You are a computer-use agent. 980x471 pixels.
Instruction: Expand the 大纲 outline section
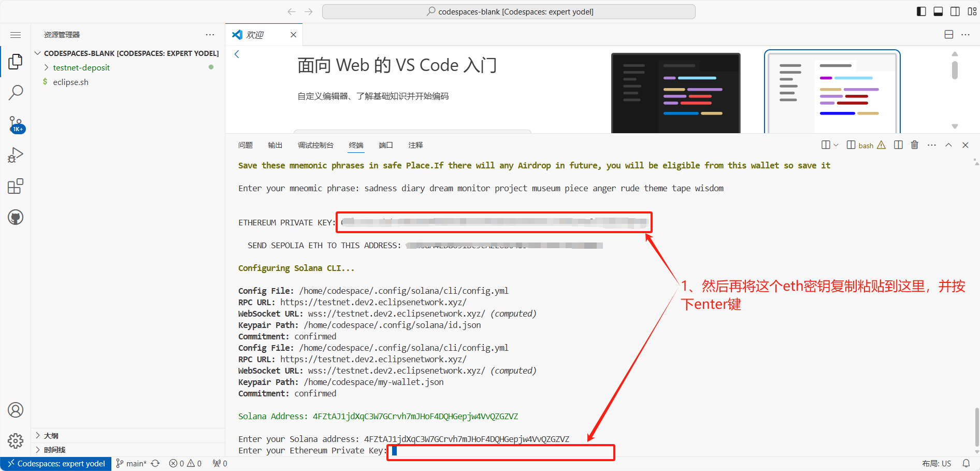click(x=128, y=435)
